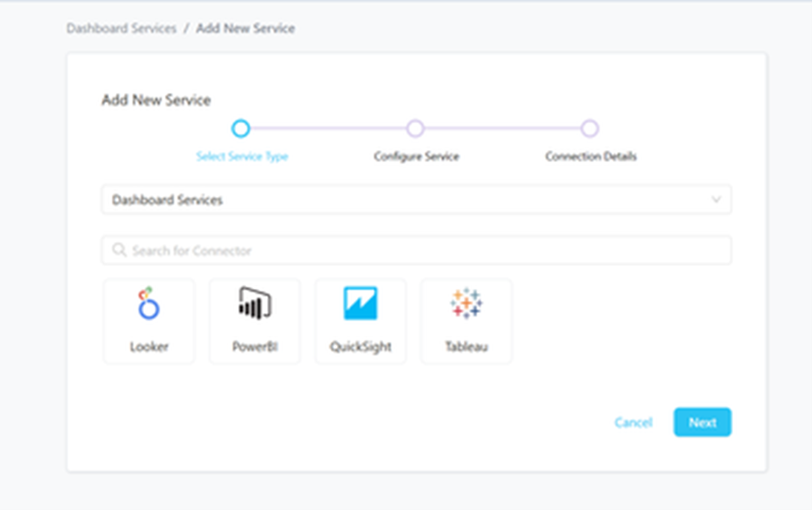
Task: Navigate to Dashboard Services breadcrumb
Action: (121, 29)
